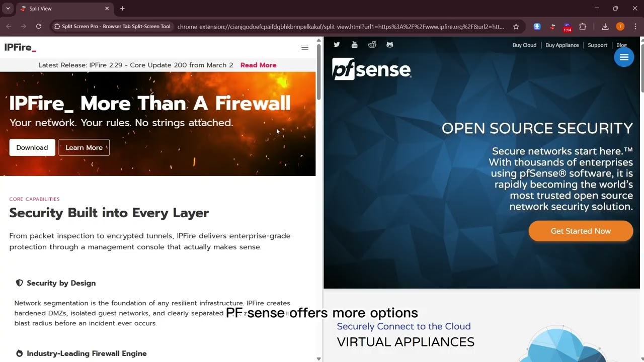Click the address bar URL
This screenshot has width=644, height=362.
(341, 27)
